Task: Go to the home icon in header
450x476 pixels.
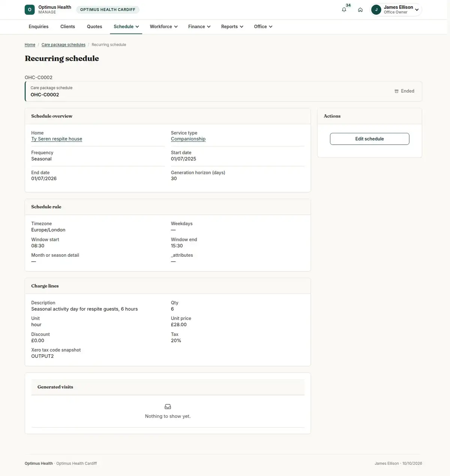Action: click(x=360, y=10)
